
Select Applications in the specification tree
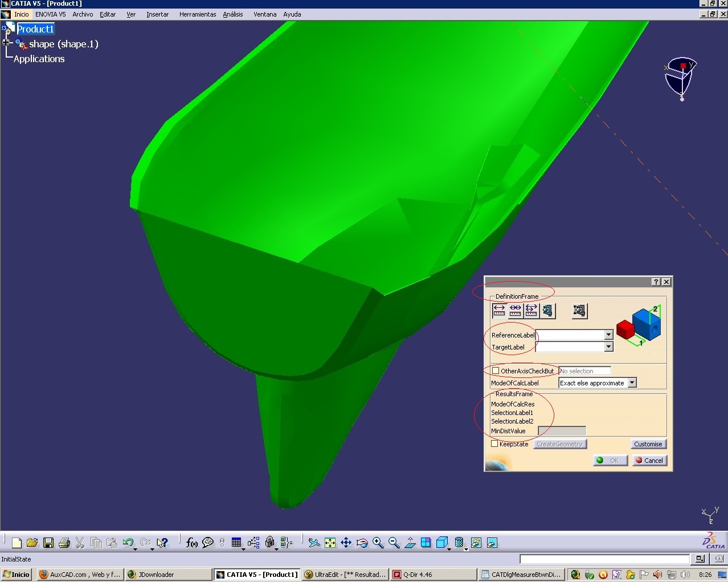39,59
